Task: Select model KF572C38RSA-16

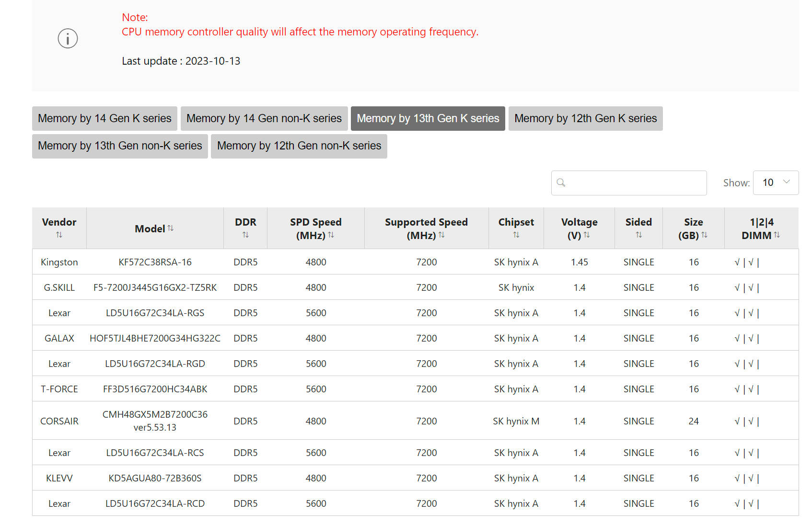Action: pyautogui.click(x=155, y=262)
